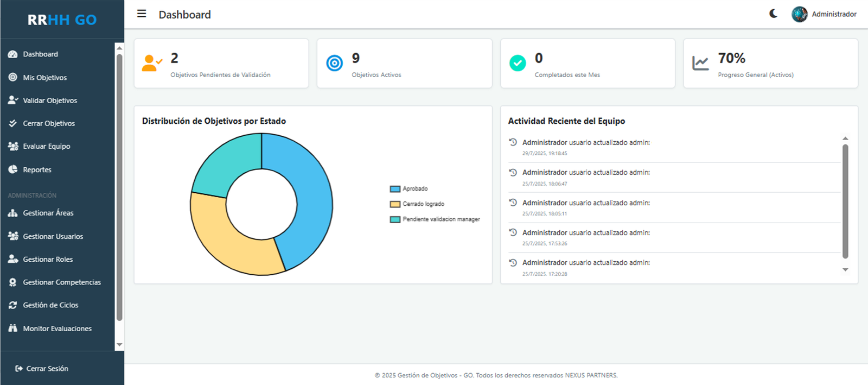The image size is (868, 385).
Task: Toggle dark mode with the moon icon
Action: point(773,14)
